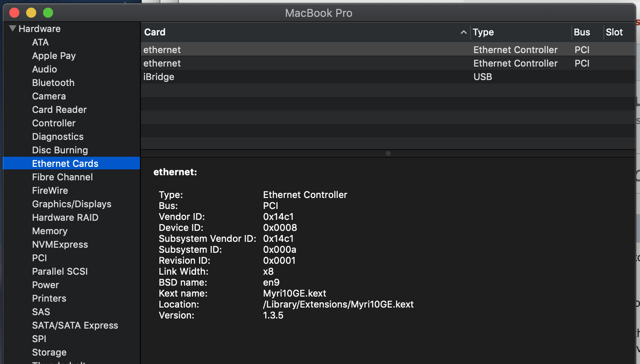Select SATA/SATA Express in the sidebar

pyautogui.click(x=75, y=325)
